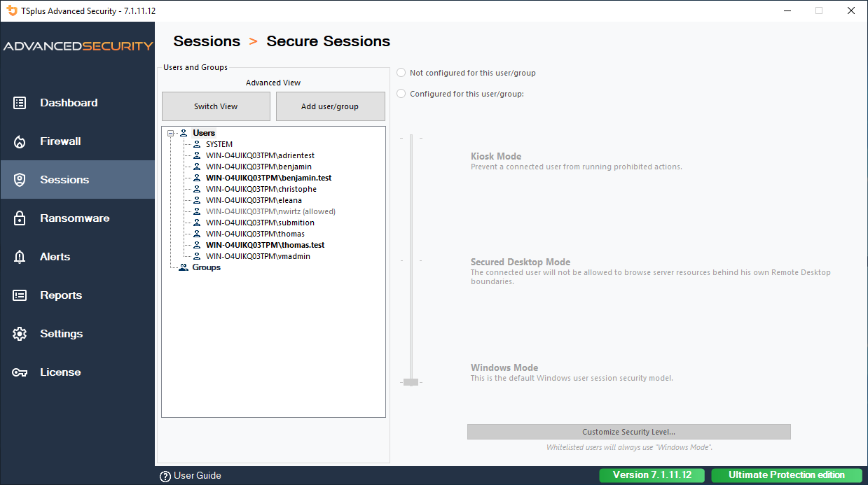Select the Firewall shield icon
Image resolution: width=868 pixels, height=485 pixels.
19,141
